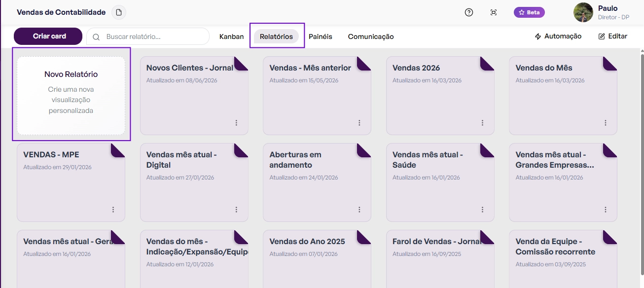Click the help question mark icon
This screenshot has height=288, width=644.
[469, 12]
